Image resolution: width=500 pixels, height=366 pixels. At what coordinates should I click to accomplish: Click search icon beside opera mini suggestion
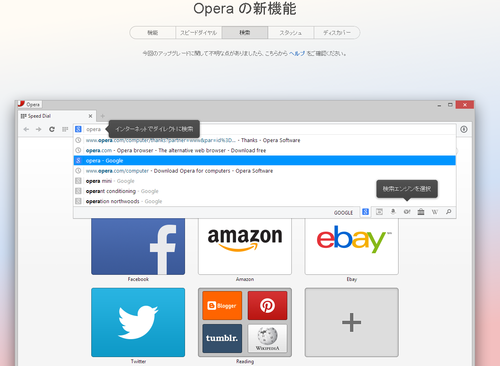[x=78, y=181]
